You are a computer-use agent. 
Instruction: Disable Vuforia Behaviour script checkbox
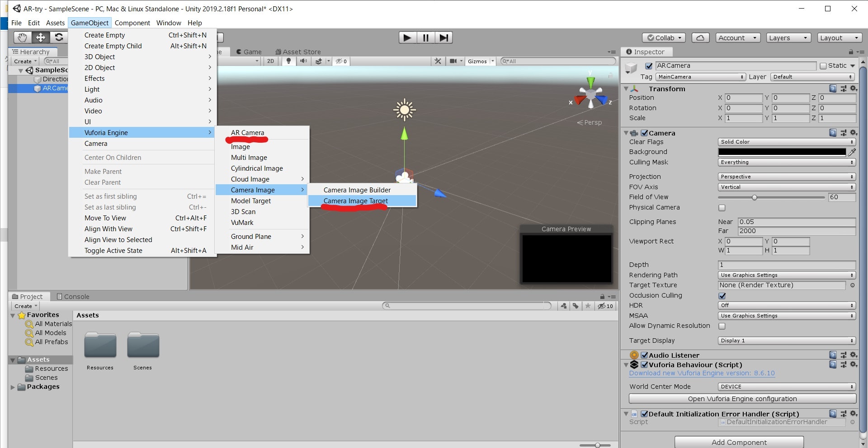(645, 364)
